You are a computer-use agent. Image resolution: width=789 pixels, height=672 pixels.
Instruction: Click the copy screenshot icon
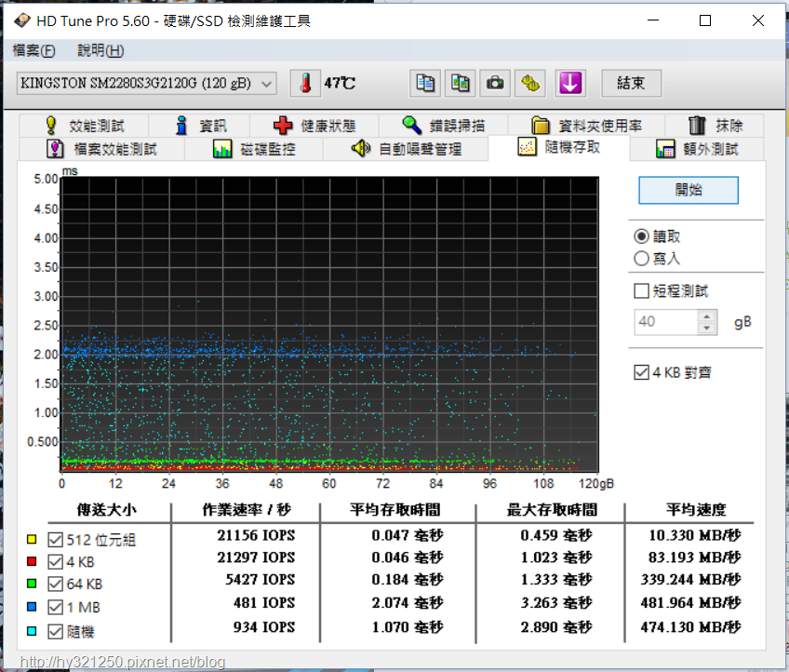[x=460, y=83]
